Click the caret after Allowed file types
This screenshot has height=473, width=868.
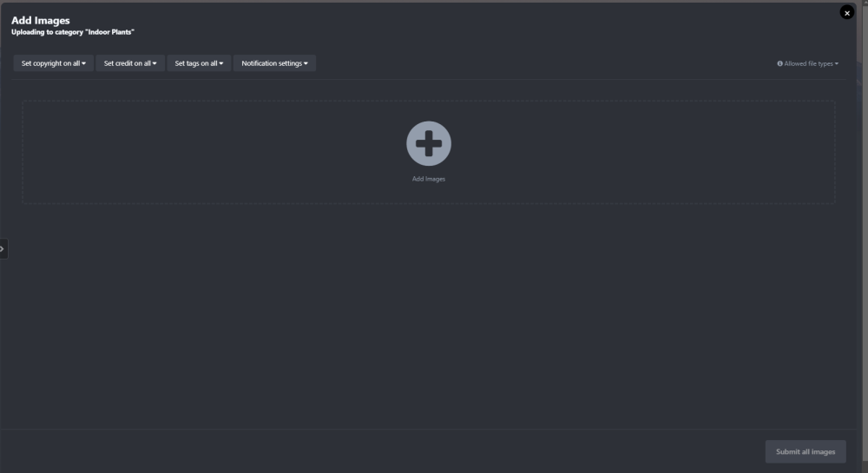pos(837,63)
